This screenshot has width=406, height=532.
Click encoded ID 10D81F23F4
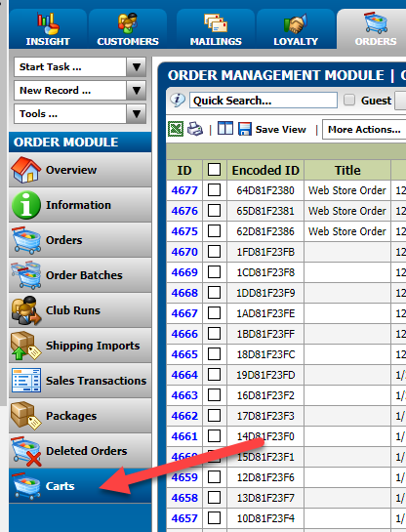click(265, 518)
